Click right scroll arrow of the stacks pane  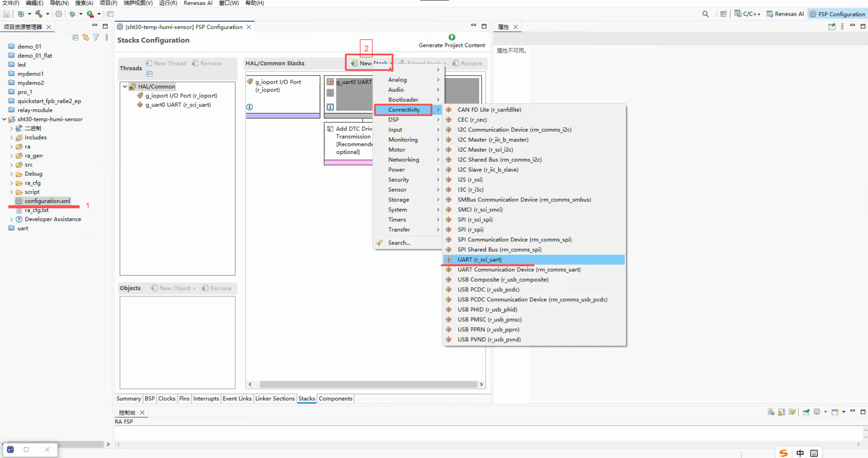tap(481, 385)
